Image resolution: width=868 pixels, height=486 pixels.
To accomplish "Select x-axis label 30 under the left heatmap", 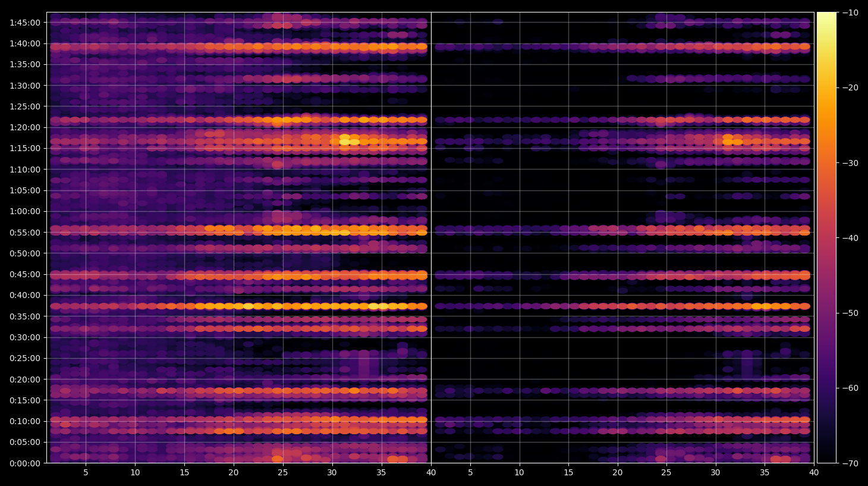I will coord(332,473).
